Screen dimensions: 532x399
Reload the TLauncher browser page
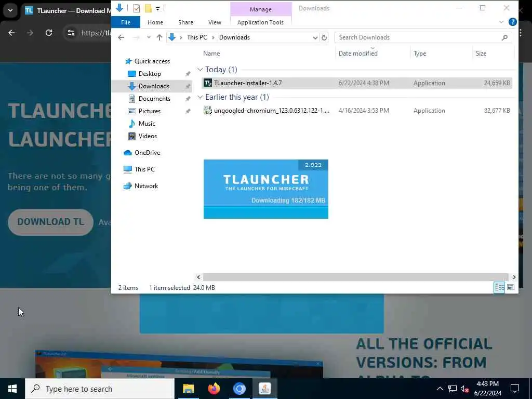point(49,33)
